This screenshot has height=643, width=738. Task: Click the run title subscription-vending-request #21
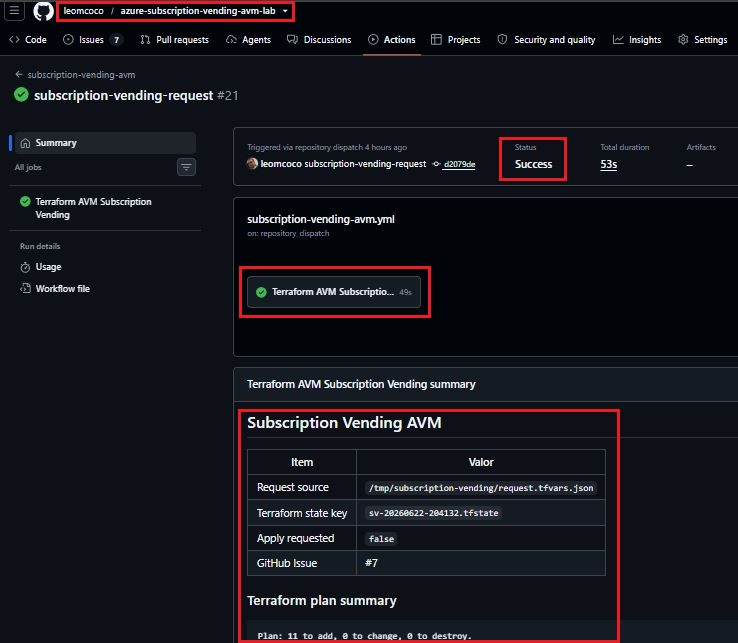coord(136,96)
